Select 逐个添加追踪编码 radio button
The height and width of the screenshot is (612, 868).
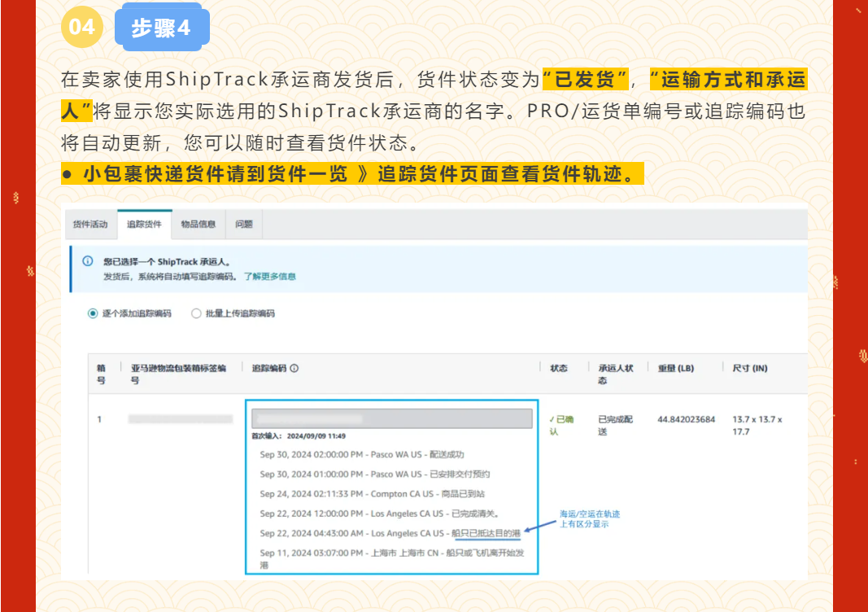(x=93, y=313)
